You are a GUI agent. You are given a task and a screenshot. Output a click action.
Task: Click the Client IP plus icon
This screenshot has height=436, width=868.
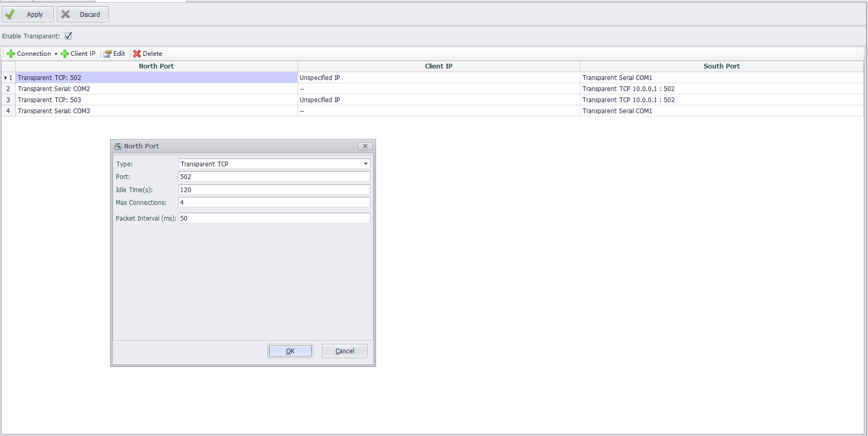(65, 54)
